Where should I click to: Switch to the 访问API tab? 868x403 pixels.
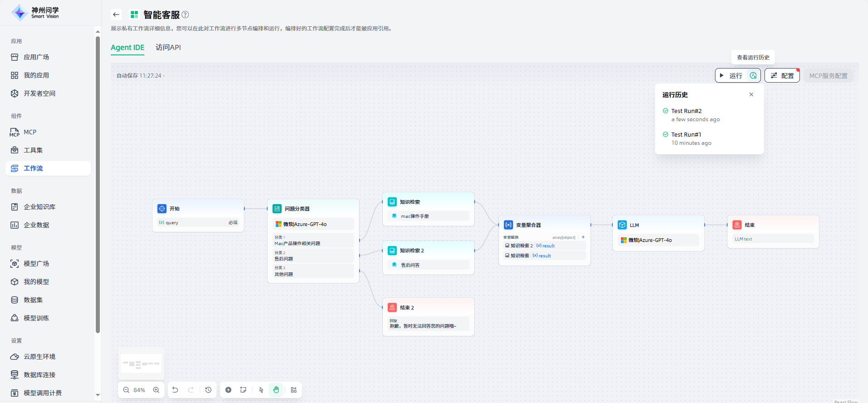pyautogui.click(x=168, y=47)
